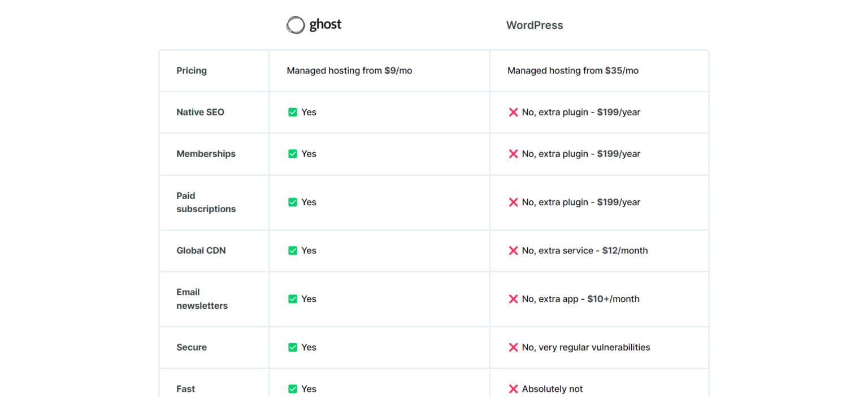Screen dimensions: 868x397
Task: Click the Ghost logo icon
Action: point(296,24)
